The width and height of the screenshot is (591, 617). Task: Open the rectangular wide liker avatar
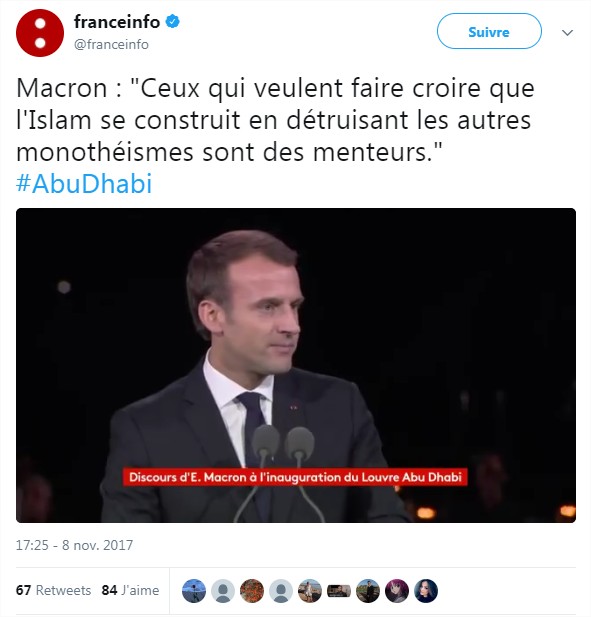point(339,591)
